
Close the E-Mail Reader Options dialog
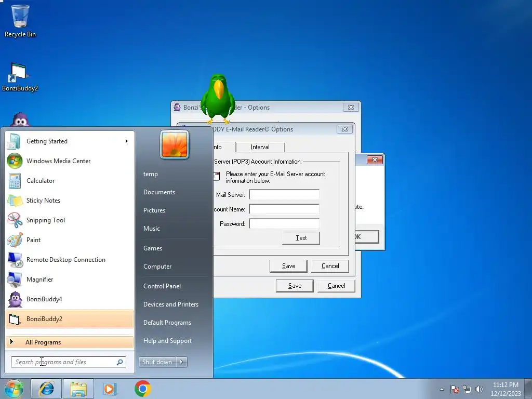pos(344,129)
